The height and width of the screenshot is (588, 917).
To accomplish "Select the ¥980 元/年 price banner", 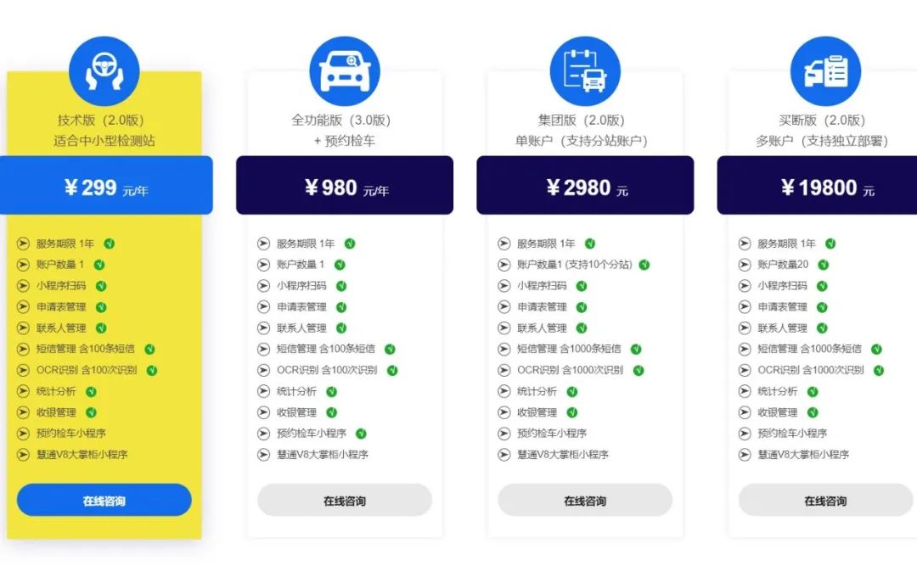I will click(x=345, y=187).
